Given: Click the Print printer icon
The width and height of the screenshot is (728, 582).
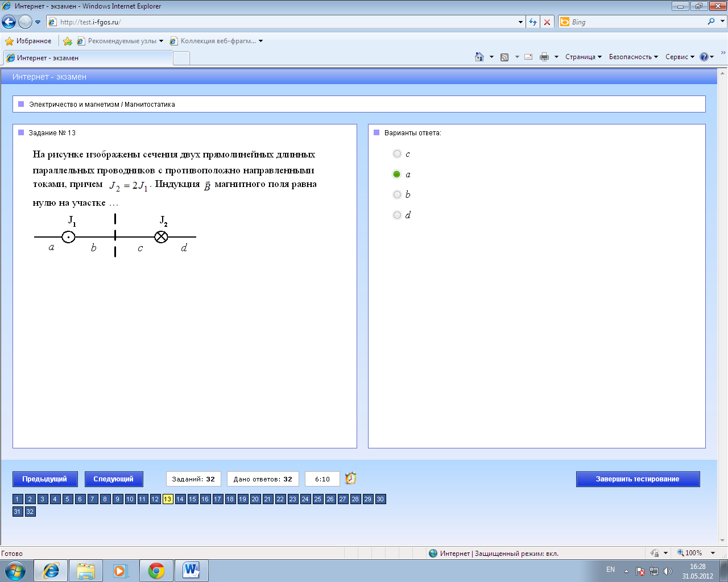Looking at the screenshot, I should point(544,57).
